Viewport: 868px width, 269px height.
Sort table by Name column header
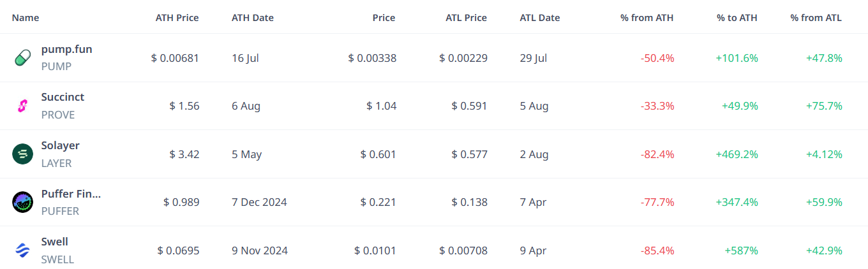26,18
